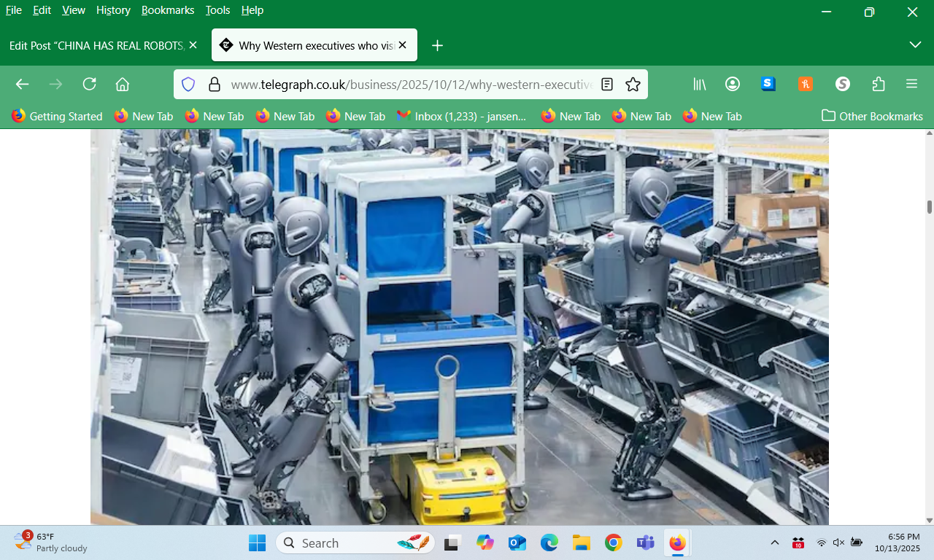This screenshot has height=560, width=934.
Task: Open the Firefox account menu
Action: [733, 84]
